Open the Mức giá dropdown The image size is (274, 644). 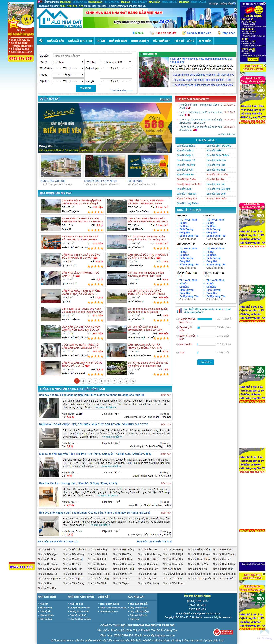pos(116,81)
